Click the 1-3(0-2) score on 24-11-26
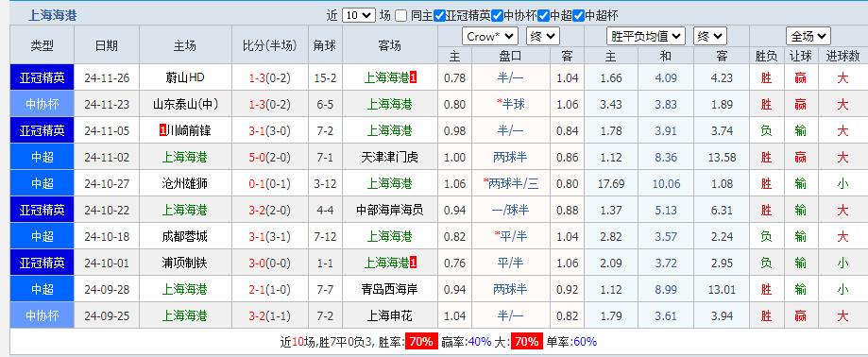The height and width of the screenshot is (357, 868). coord(269,78)
